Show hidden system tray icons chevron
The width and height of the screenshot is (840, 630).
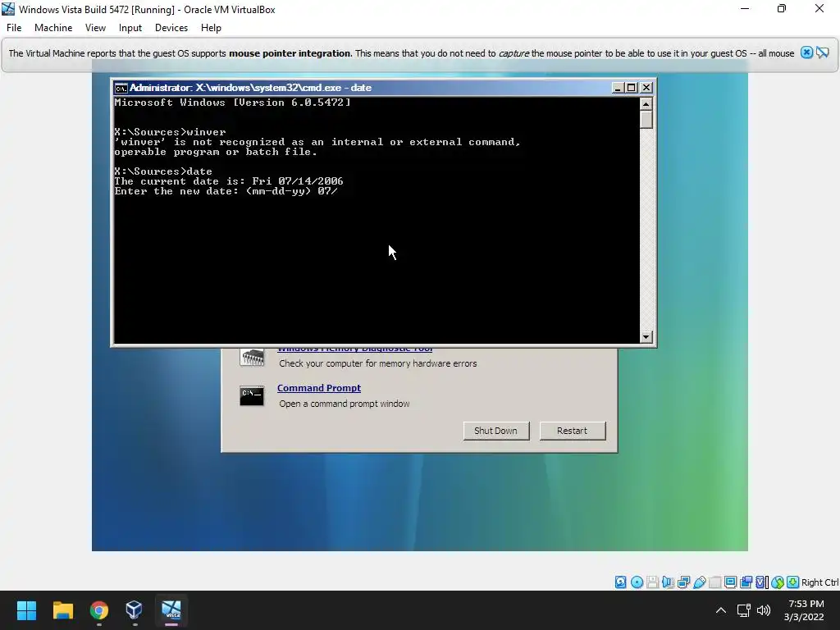[721, 610]
